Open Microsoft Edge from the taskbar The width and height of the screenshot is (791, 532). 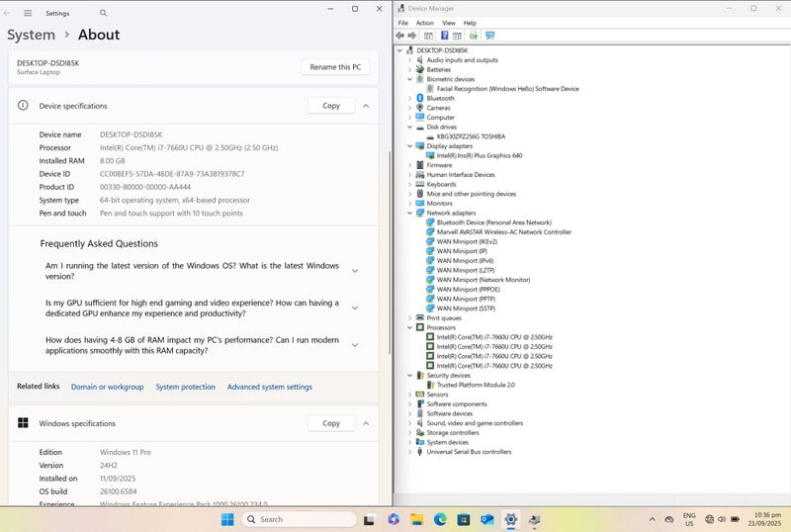440,519
